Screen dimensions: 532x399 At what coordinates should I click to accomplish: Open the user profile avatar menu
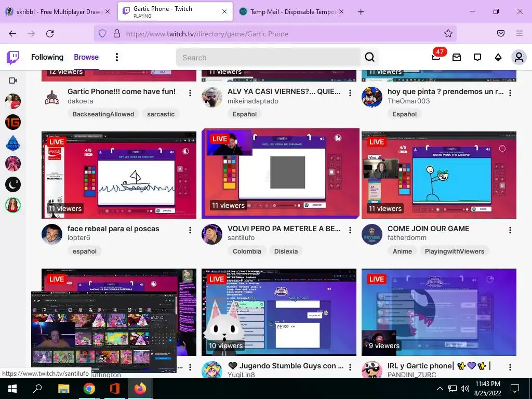click(519, 57)
